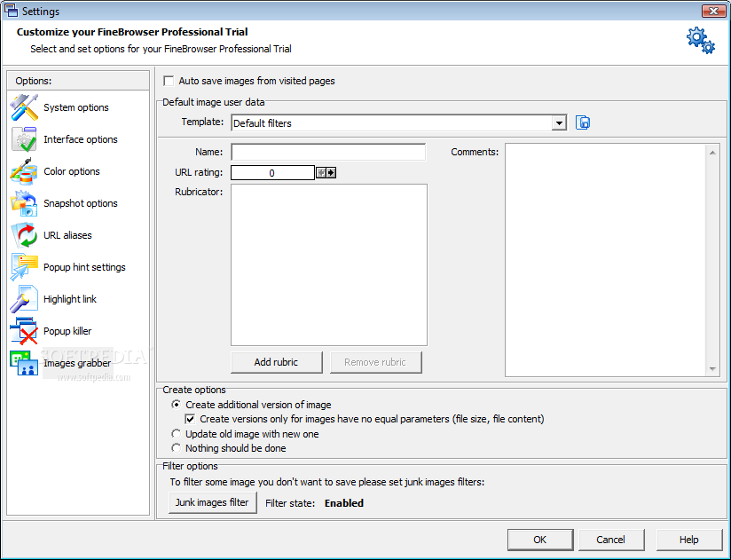
Task: Click the Interface options gear icon
Action: [24, 139]
